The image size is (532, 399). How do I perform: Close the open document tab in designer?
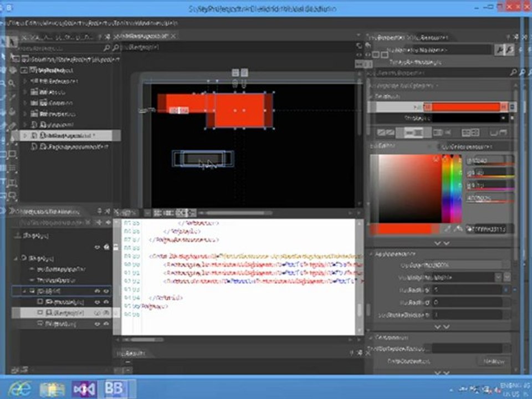pos(173,35)
